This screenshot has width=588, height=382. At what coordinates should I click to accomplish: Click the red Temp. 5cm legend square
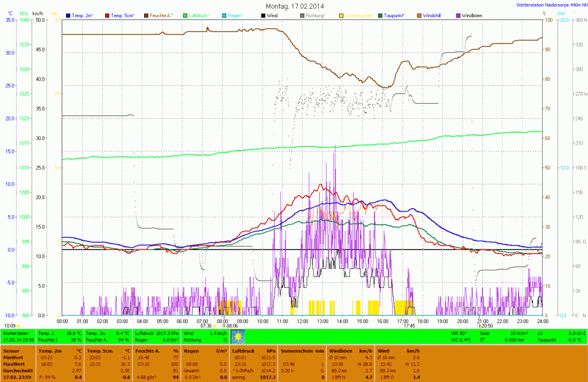[x=108, y=15]
